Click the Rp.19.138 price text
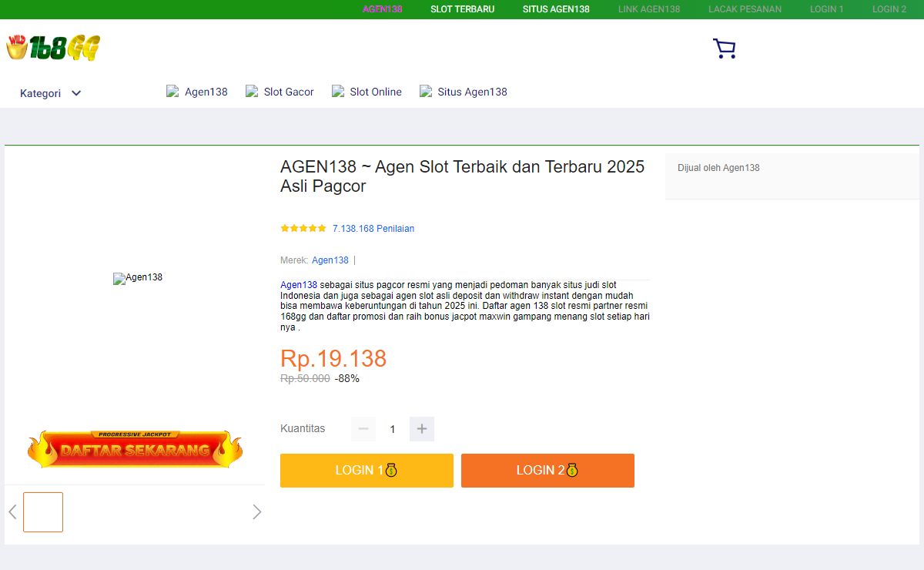The image size is (924, 570). coord(333,359)
